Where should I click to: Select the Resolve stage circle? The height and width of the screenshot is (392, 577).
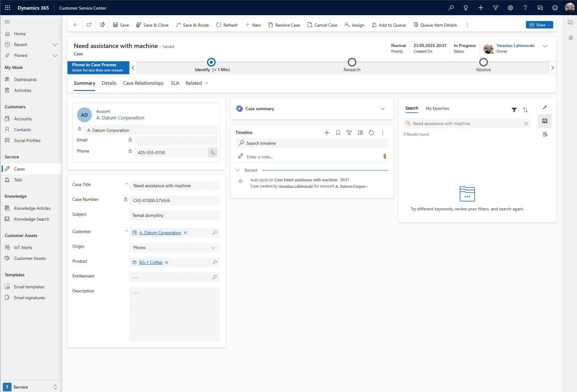coord(484,62)
